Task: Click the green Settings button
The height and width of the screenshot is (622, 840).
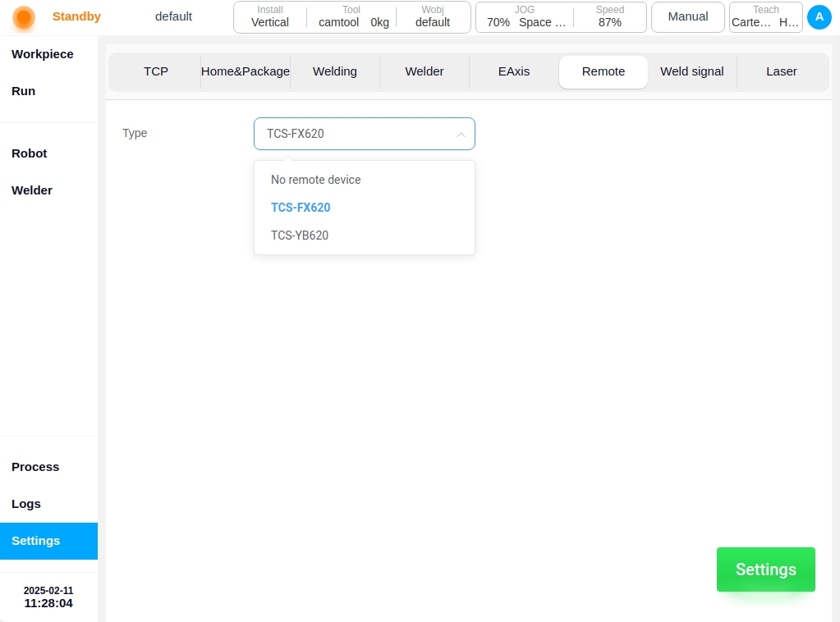Action: (x=766, y=569)
